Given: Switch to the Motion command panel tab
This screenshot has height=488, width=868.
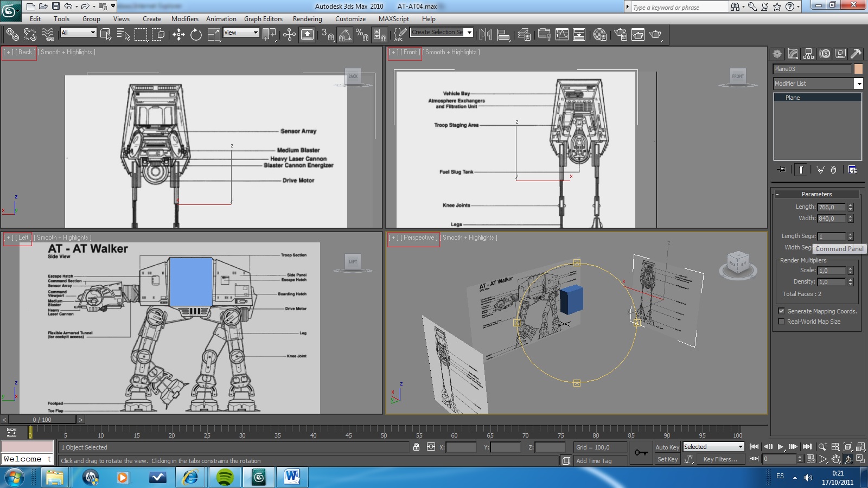Looking at the screenshot, I should point(825,54).
